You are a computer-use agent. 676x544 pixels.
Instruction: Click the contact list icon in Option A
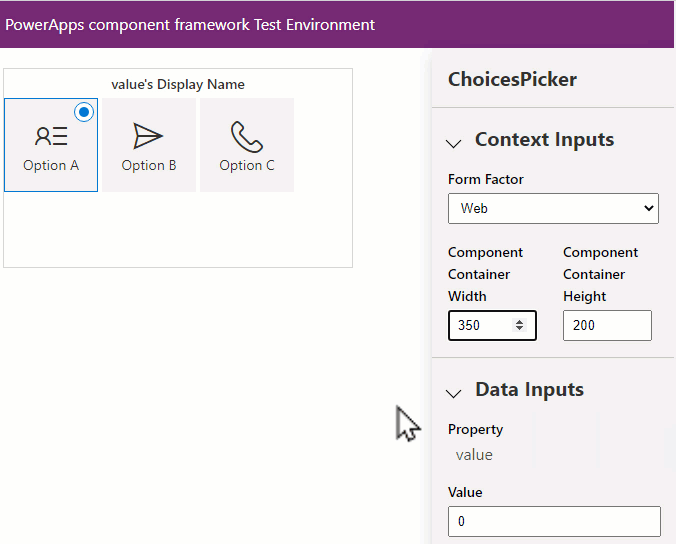[51, 137]
